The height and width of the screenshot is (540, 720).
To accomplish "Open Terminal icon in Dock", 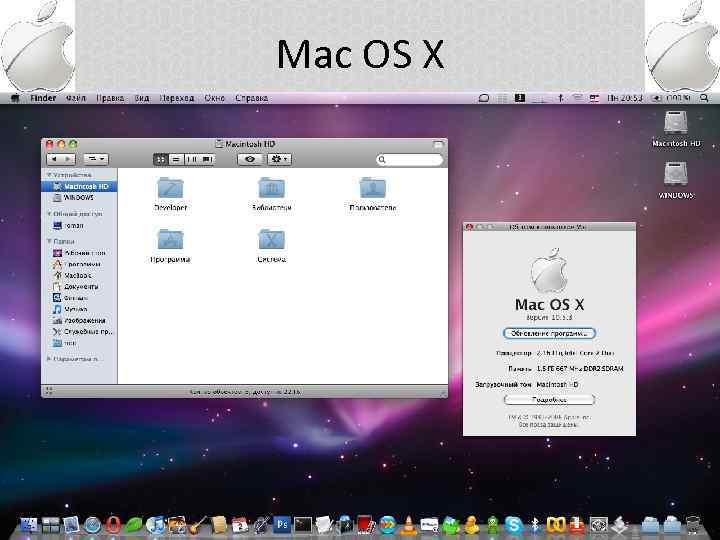I will pyautogui.click(x=303, y=524).
